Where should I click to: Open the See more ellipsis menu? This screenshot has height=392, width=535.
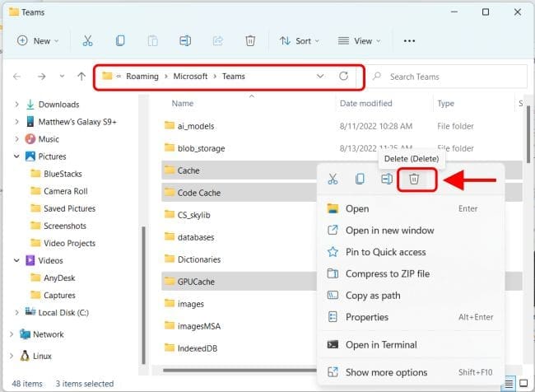coord(410,40)
